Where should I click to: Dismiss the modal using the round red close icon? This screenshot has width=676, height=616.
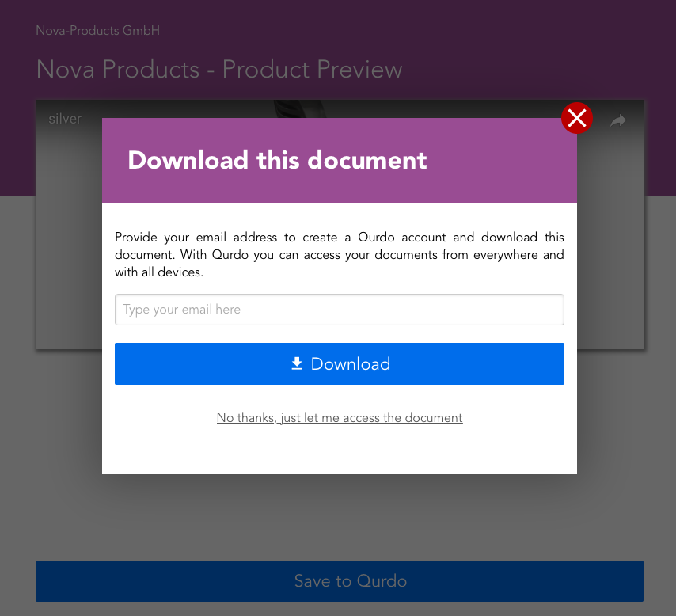tap(577, 119)
